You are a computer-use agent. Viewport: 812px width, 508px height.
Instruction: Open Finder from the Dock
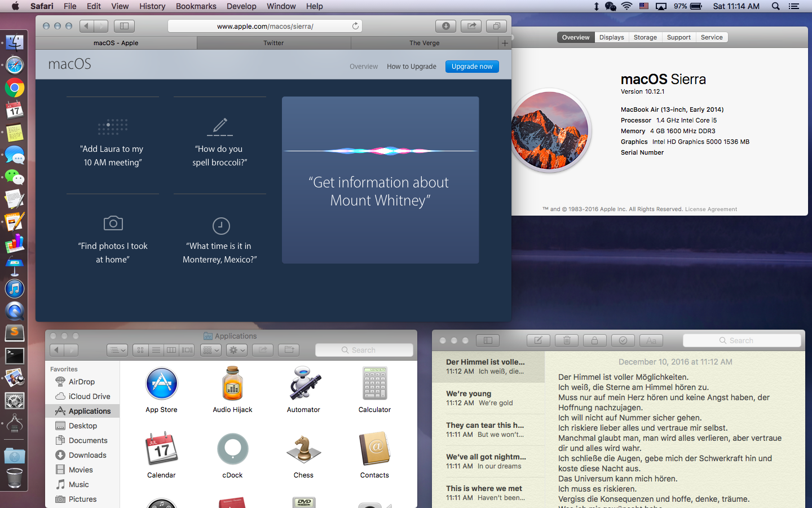(15, 43)
